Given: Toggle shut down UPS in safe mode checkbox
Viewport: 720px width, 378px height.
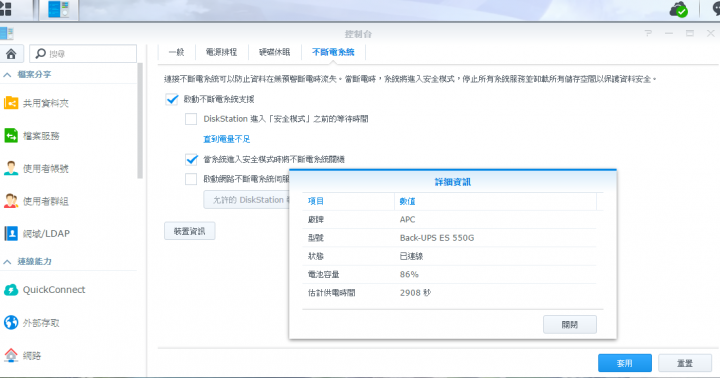Looking at the screenshot, I should coord(191,159).
